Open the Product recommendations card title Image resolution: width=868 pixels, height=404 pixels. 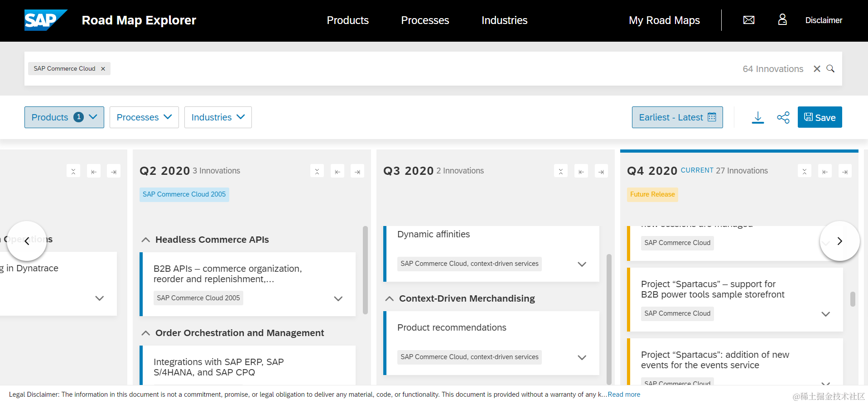(452, 327)
